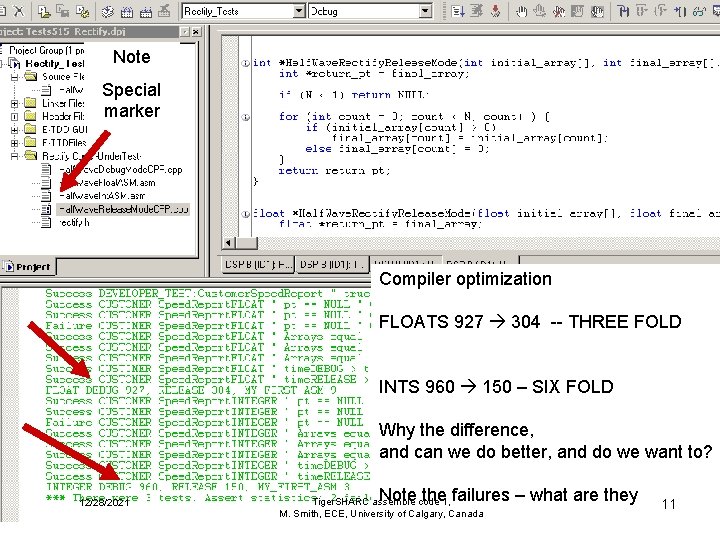Screen dimensions: 720x540
Task: Select rectify.h in project tree
Action: click(x=74, y=223)
